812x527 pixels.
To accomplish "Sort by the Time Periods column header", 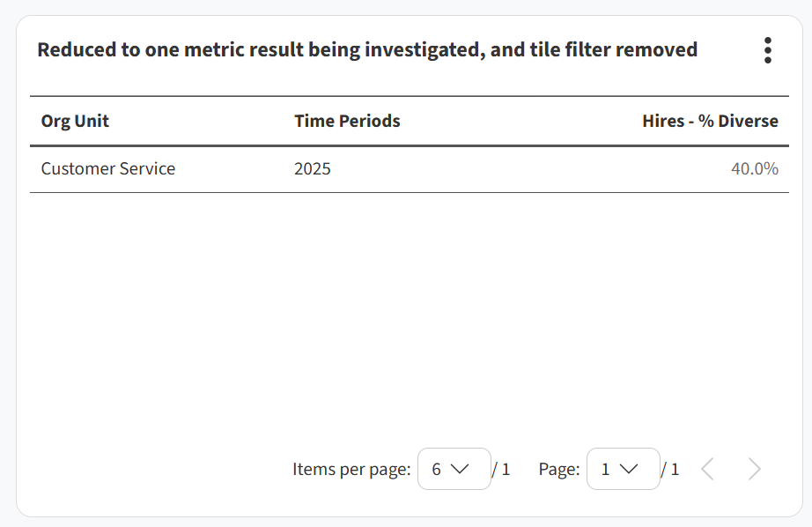I will click(347, 122).
